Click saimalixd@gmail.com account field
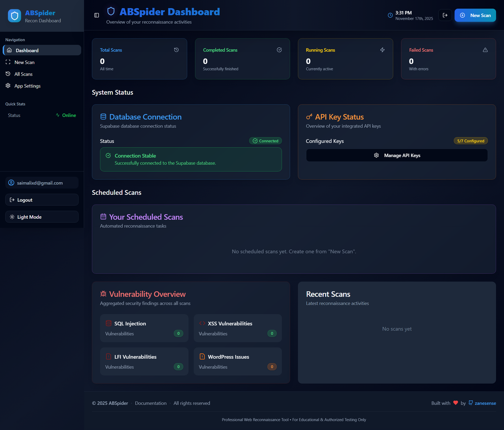 tap(42, 183)
